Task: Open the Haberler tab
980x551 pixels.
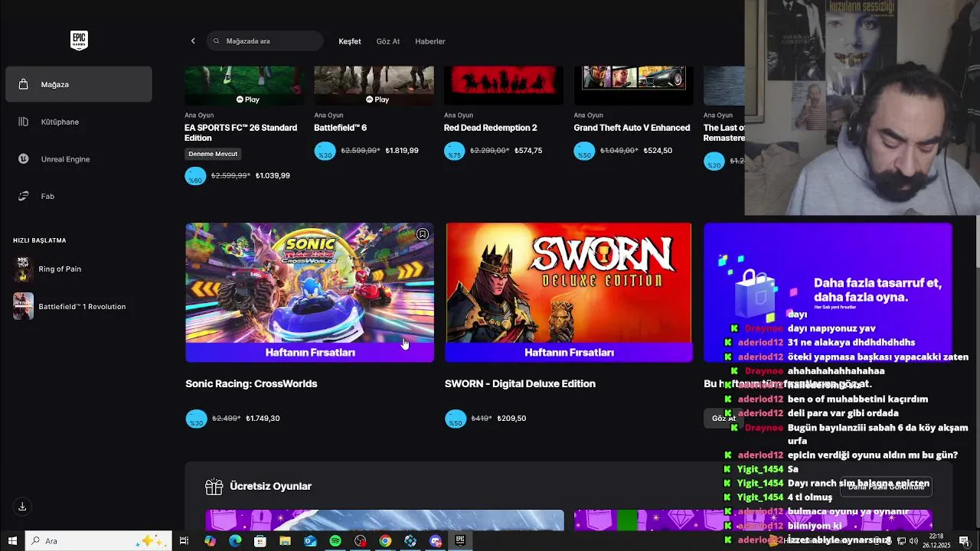Action: pos(430,41)
